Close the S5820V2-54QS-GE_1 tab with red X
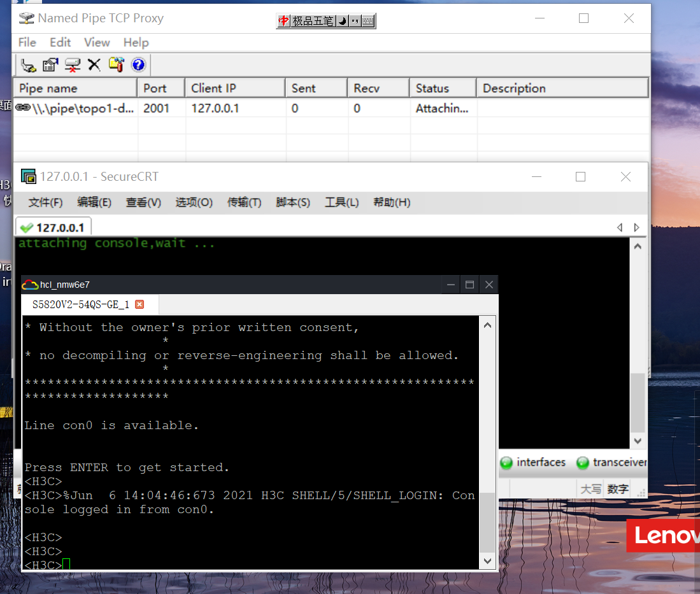 tap(139, 304)
